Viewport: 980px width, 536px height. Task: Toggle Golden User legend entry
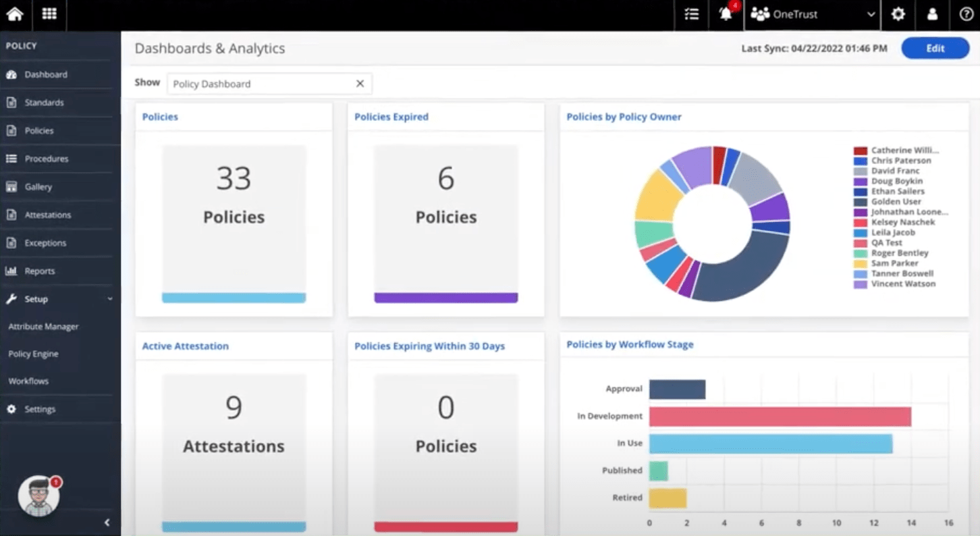point(896,201)
